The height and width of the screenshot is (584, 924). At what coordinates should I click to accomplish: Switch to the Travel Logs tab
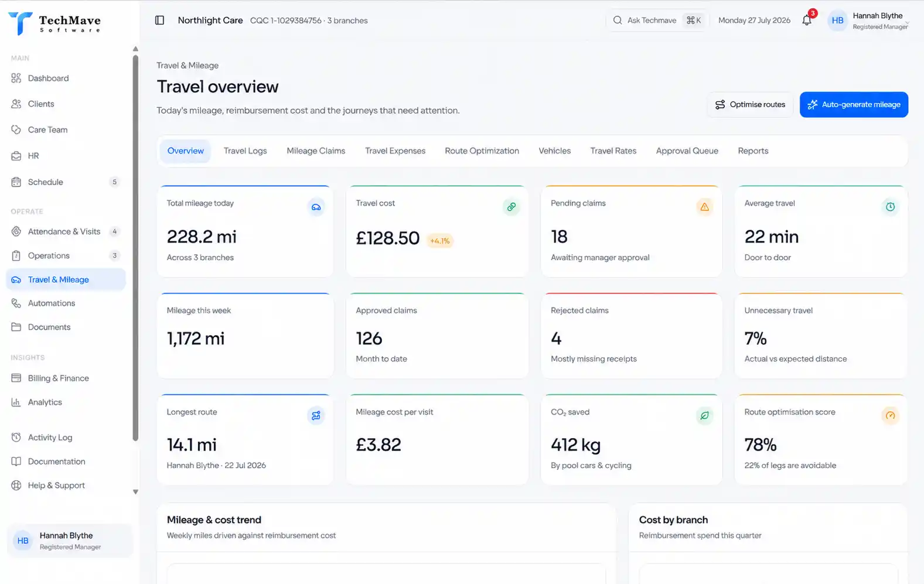click(245, 151)
